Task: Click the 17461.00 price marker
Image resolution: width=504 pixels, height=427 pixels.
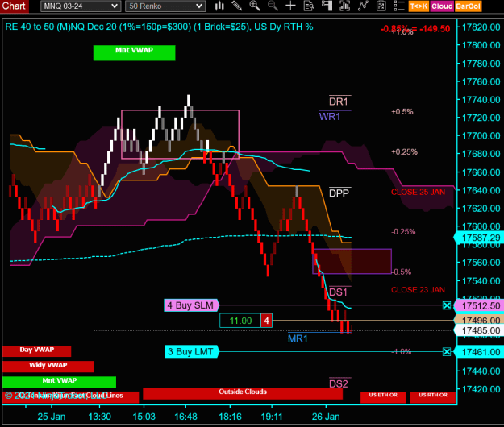Action: coord(479,352)
